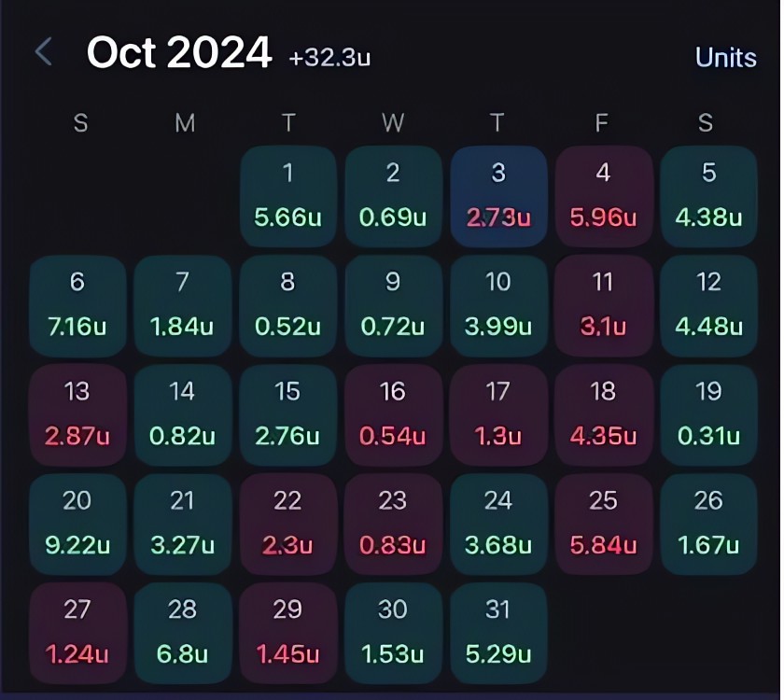Go to previous month with back chevron
The image size is (784, 700).
[44, 51]
